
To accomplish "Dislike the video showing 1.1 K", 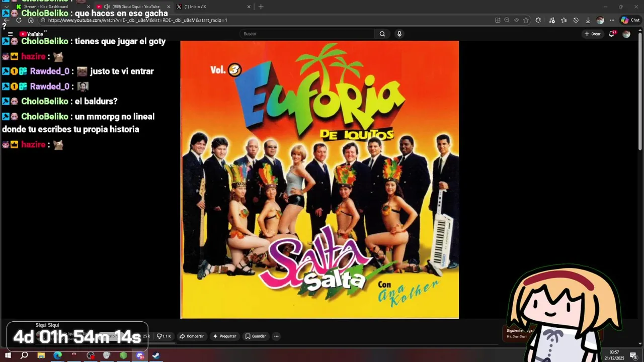I will [164, 336].
